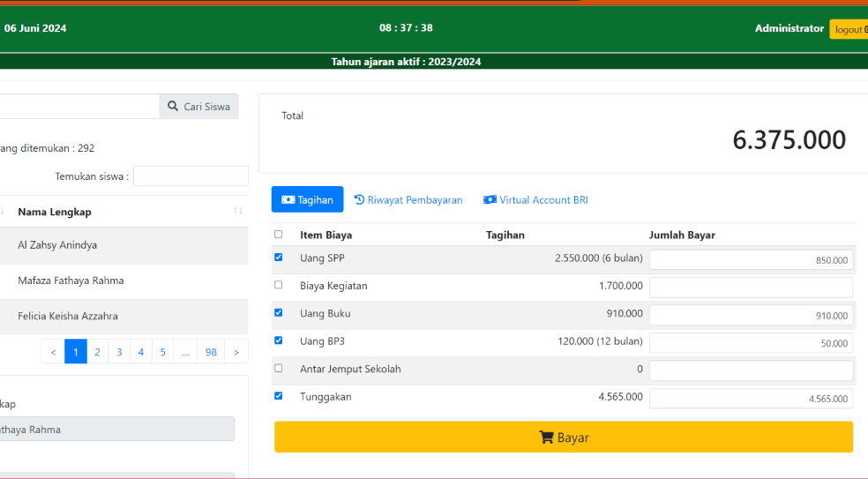The image size is (868, 479).
Task: Uncheck the Uang SPP checkbox
Action: coord(279,258)
